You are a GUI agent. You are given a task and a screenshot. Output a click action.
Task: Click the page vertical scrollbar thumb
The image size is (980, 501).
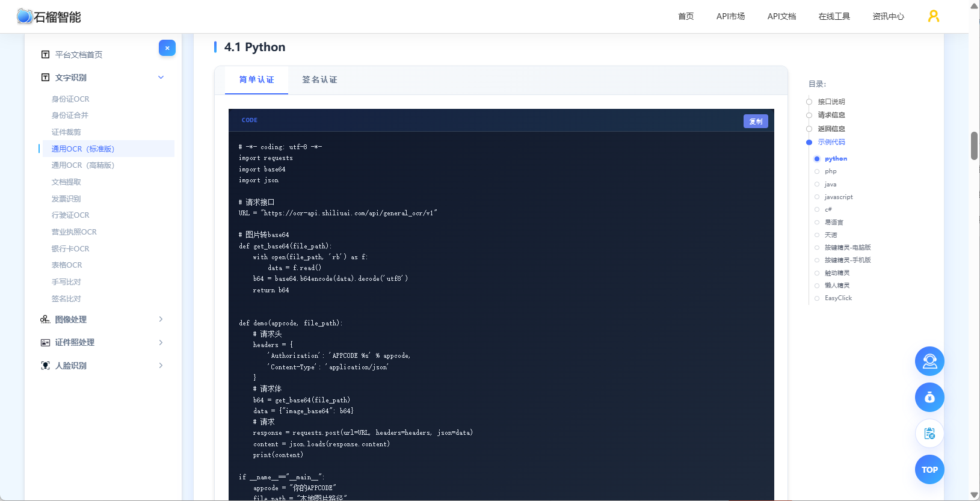974,146
